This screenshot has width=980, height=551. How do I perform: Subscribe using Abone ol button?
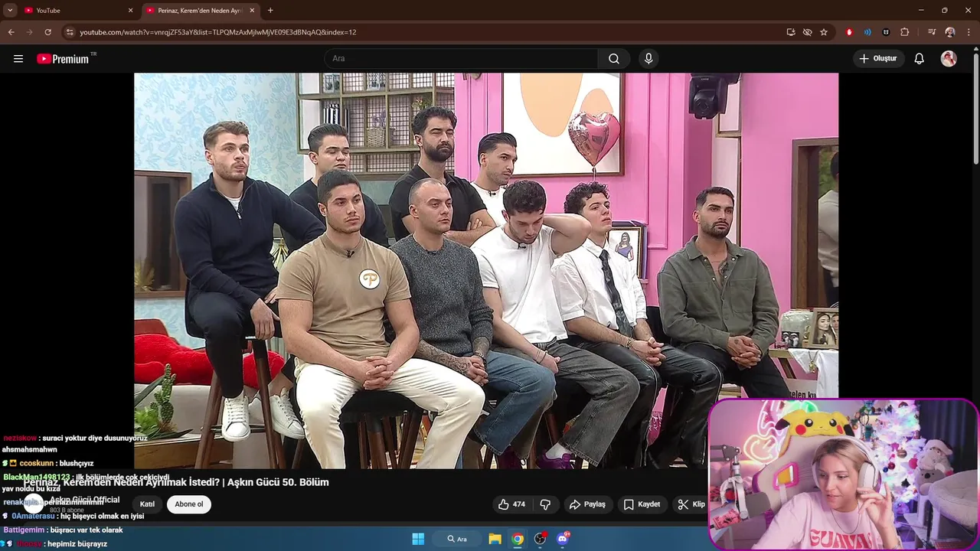tap(189, 504)
